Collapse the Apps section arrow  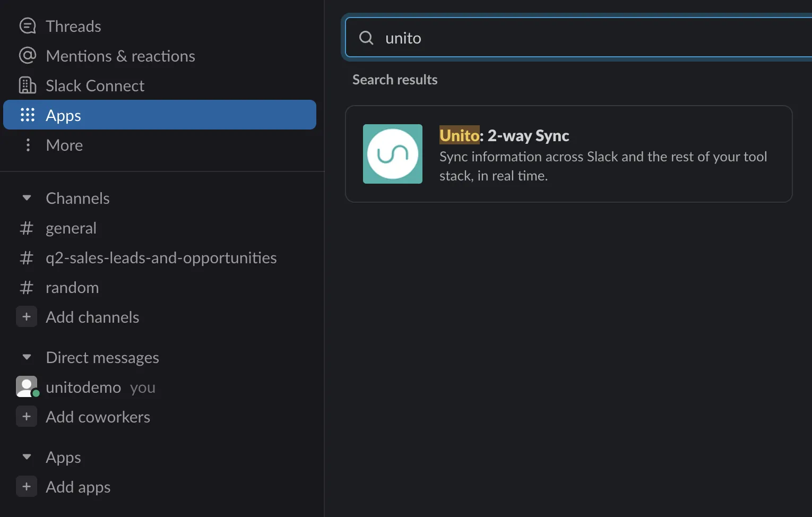(27, 457)
